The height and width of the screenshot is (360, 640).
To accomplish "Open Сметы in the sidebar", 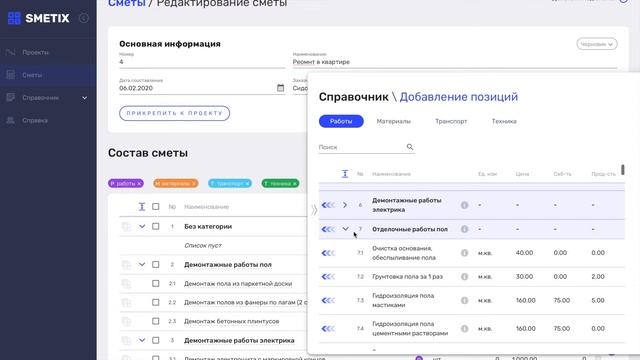I will pos(32,75).
